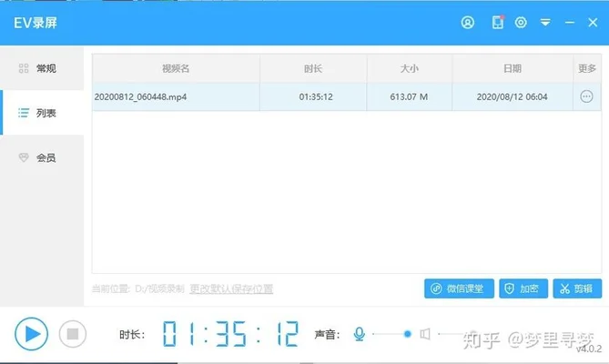Minimize the EV录屏 window
609x364 pixels.
[570, 23]
